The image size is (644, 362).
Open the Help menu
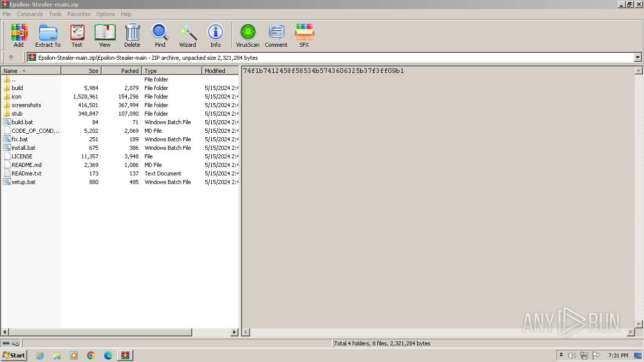[x=126, y=14]
